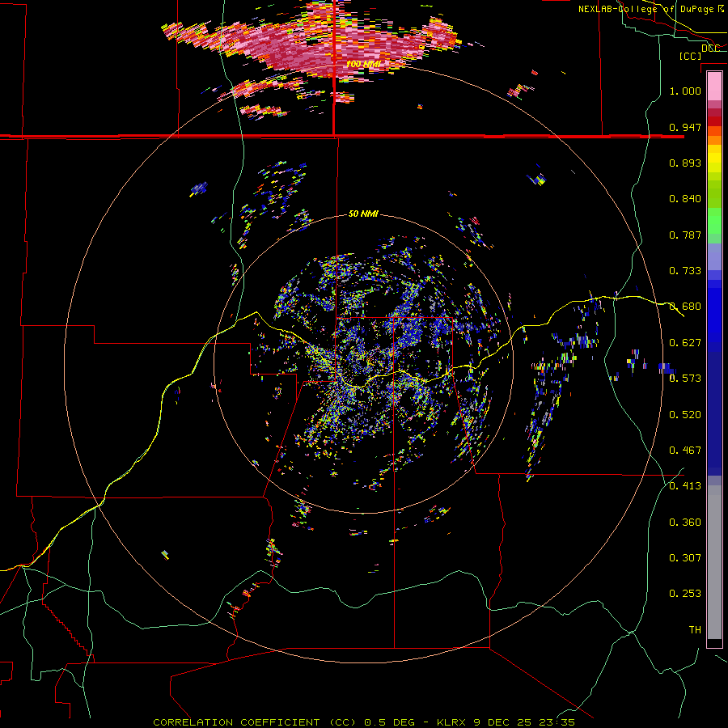Select the 0.253 scale value
The width and height of the screenshot is (728, 728).
pos(685,594)
